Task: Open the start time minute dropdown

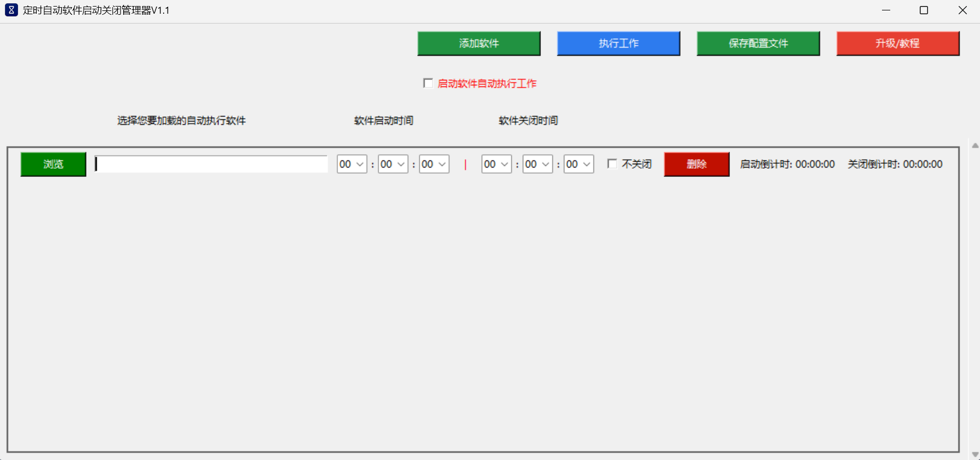Action: 393,164
